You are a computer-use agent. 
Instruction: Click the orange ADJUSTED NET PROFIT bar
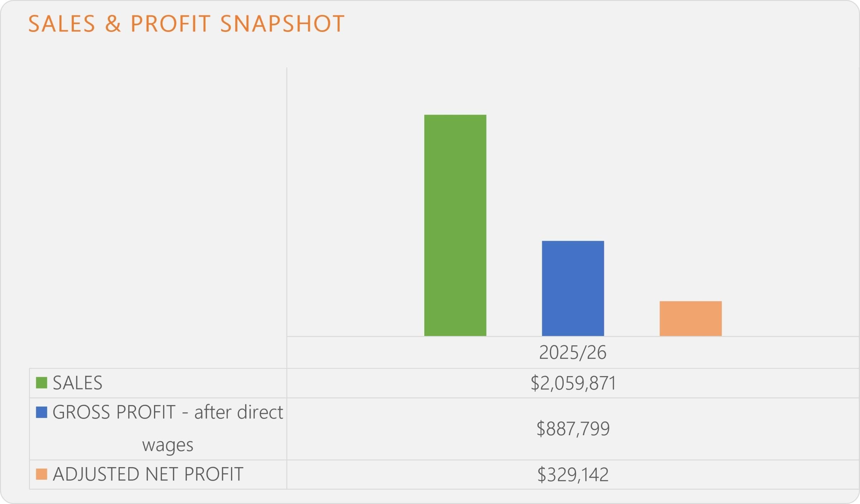click(x=691, y=318)
